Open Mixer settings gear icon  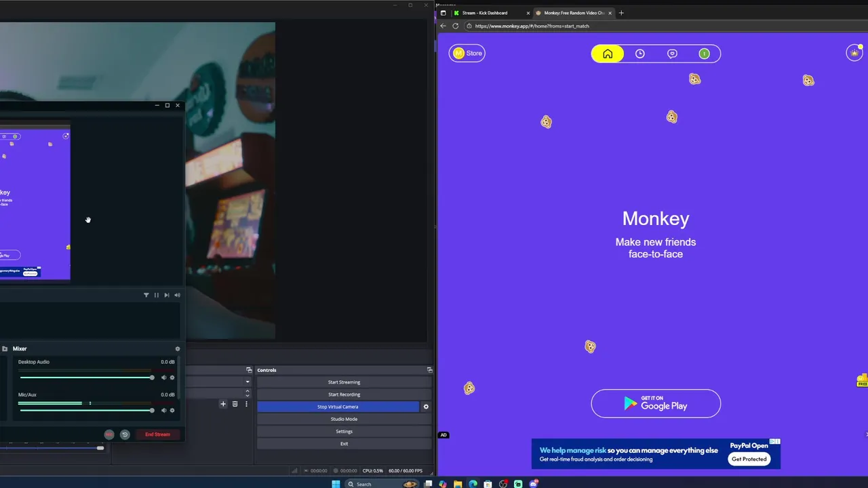tap(178, 349)
